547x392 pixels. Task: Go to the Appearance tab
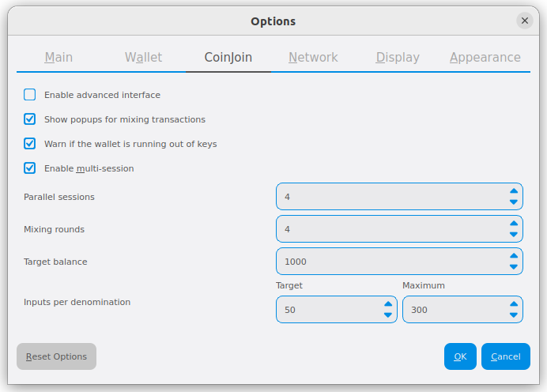coord(485,58)
